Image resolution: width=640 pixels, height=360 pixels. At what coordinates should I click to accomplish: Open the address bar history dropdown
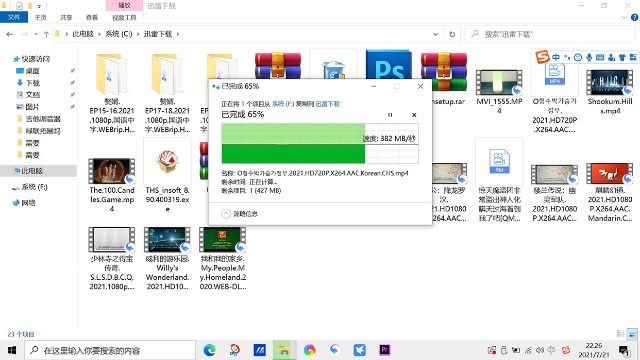point(436,34)
